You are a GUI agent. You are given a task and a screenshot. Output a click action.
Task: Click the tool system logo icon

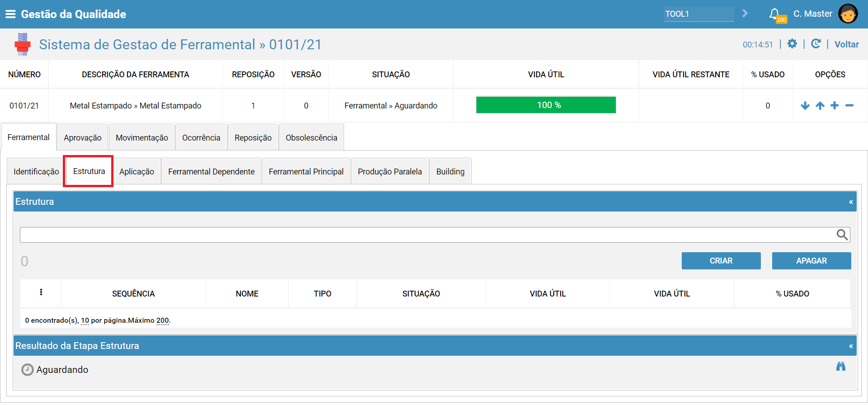(x=23, y=44)
